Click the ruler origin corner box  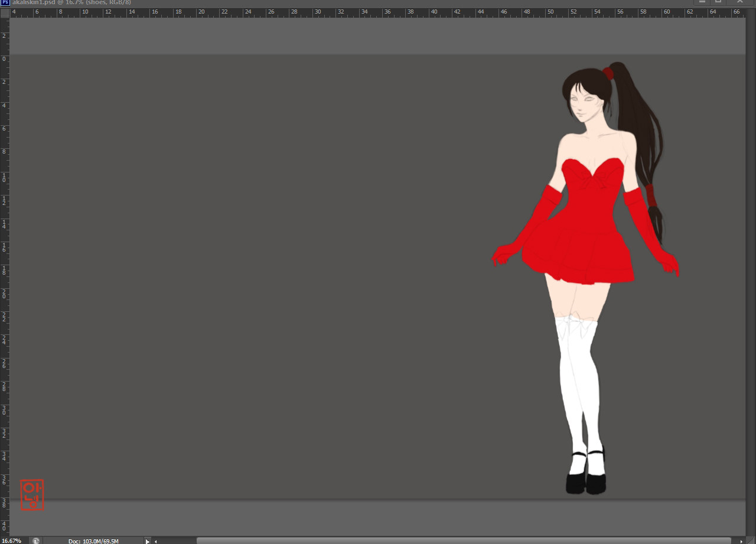click(x=5, y=13)
